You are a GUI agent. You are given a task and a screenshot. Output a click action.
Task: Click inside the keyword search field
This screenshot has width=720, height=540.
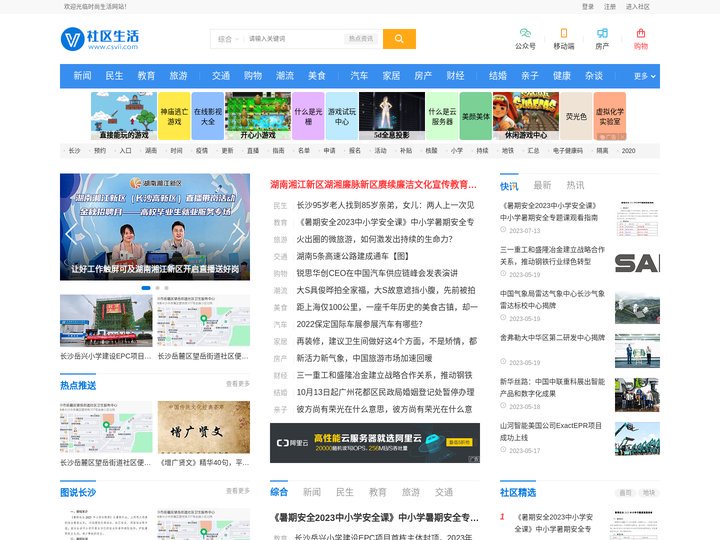coord(294,39)
